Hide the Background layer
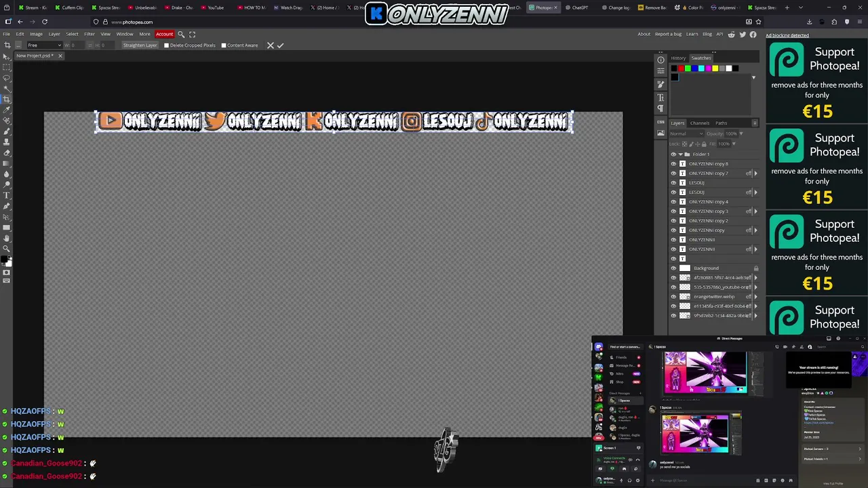Screen dimensions: 868x488 (673, 268)
